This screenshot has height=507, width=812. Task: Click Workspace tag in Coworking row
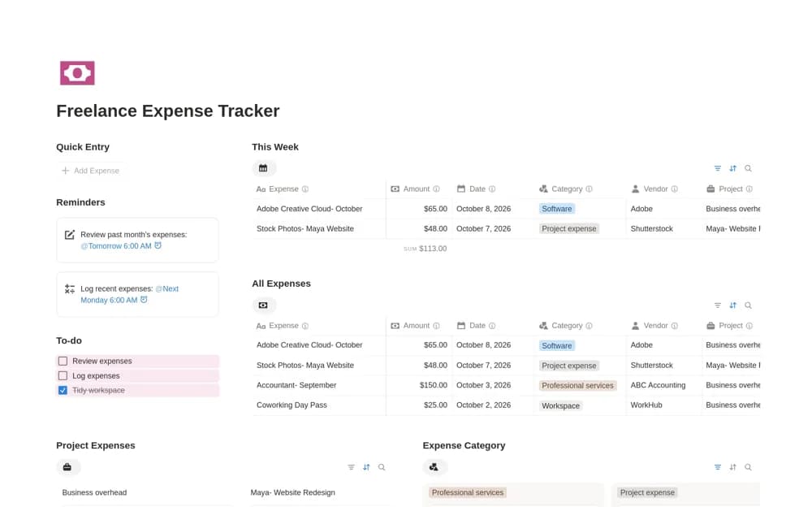coord(560,405)
